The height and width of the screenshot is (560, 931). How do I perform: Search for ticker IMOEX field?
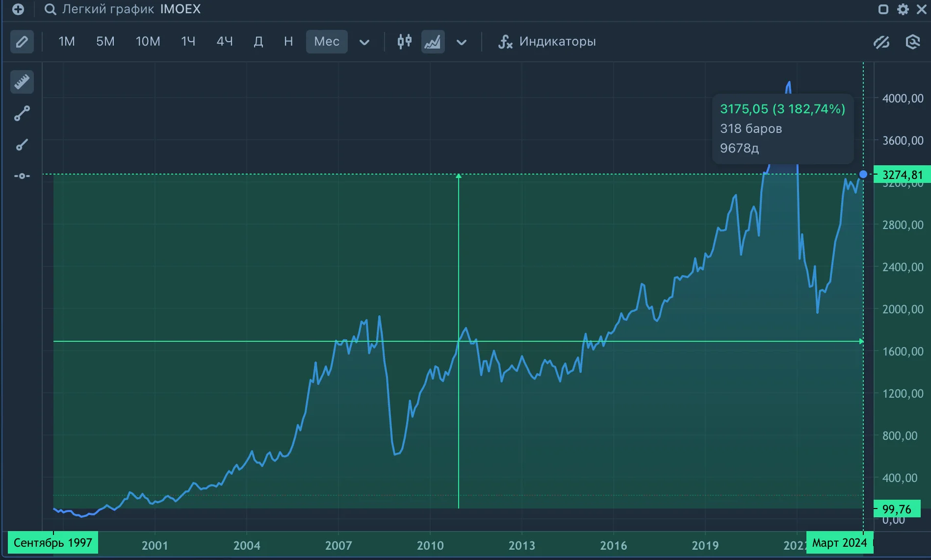123,9
